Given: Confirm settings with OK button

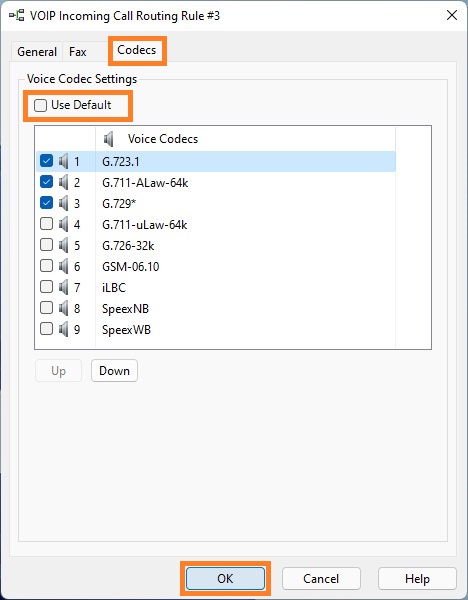Looking at the screenshot, I should click(x=225, y=579).
